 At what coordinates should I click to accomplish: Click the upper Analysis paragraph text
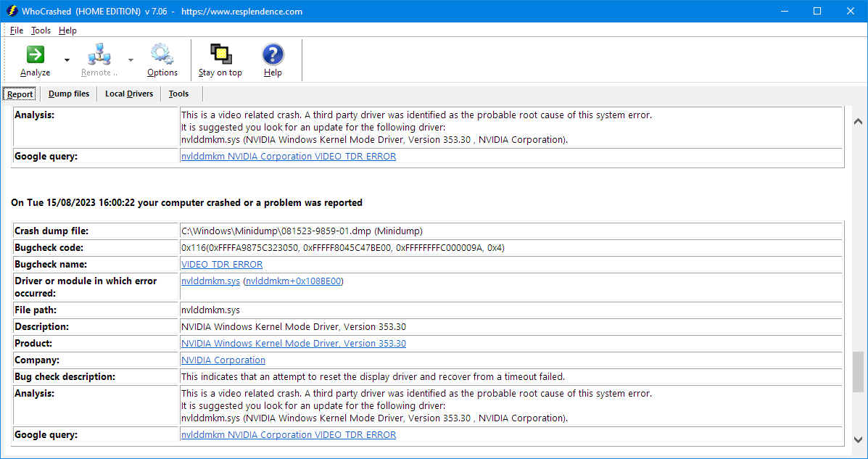tap(416, 128)
